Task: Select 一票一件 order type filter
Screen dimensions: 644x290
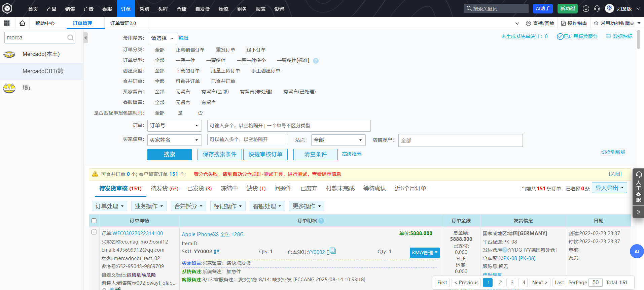Action: click(x=185, y=60)
